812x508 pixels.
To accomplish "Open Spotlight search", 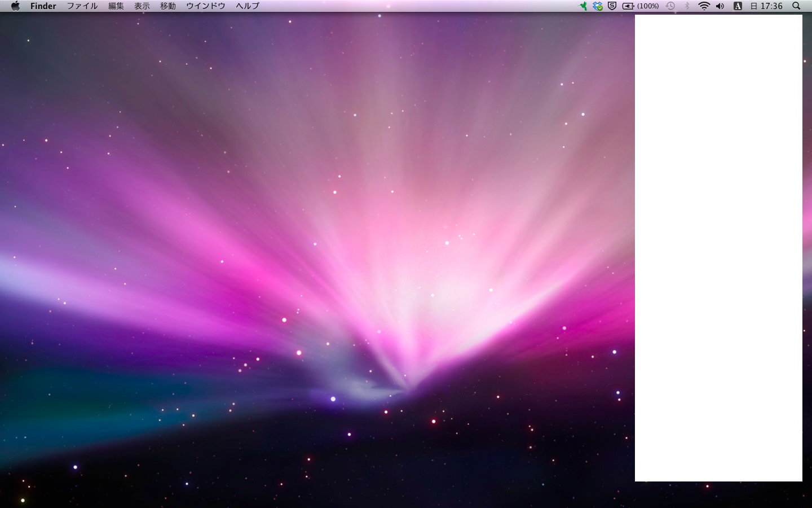I will [796, 6].
